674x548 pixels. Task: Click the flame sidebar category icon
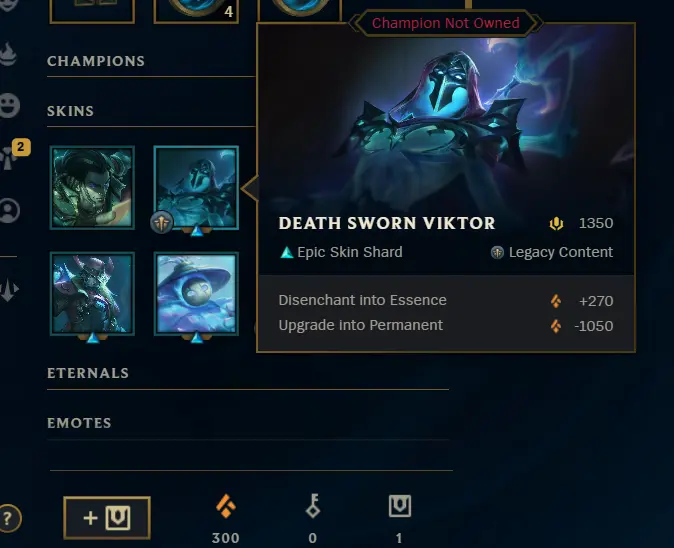9,55
